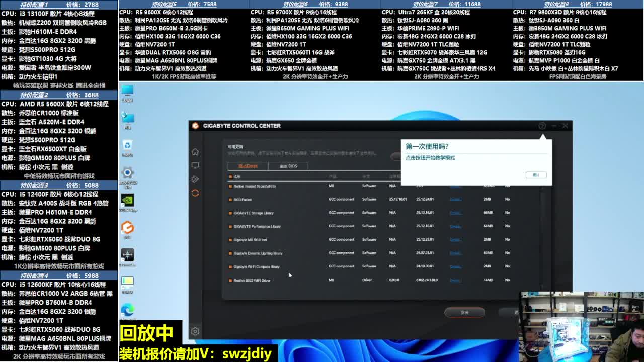Toggle select-all checkbox in table header
Image resolution: width=644 pixels, height=362 pixels.
pyautogui.click(x=230, y=177)
